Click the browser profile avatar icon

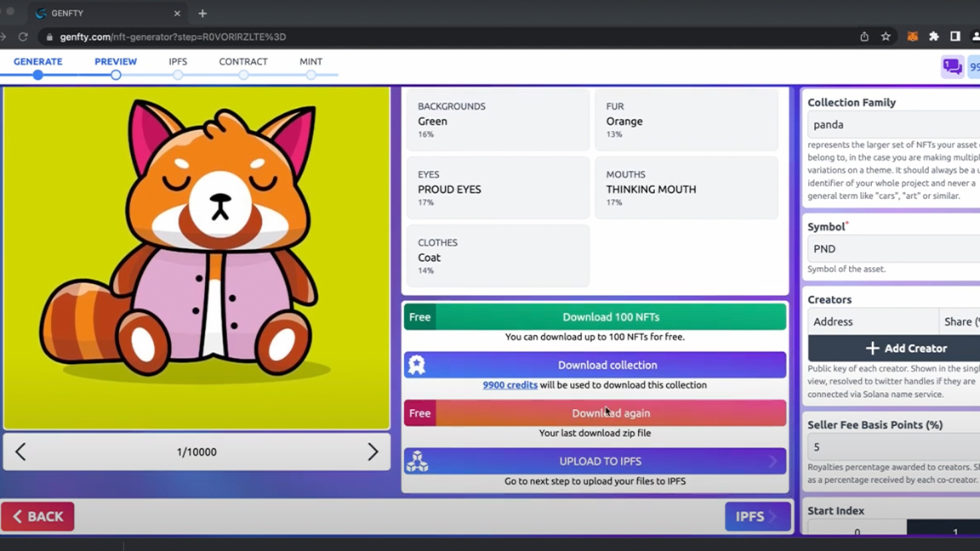974,37
